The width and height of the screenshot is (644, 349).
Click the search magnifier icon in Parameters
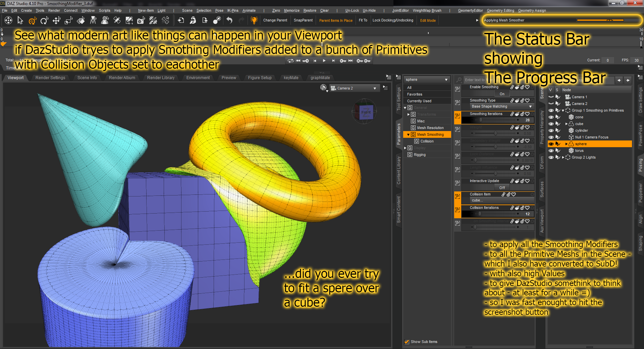(459, 80)
